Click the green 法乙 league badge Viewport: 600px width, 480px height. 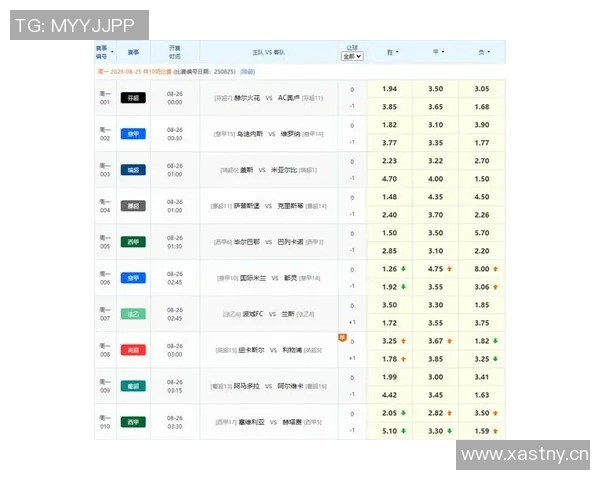[x=132, y=314]
